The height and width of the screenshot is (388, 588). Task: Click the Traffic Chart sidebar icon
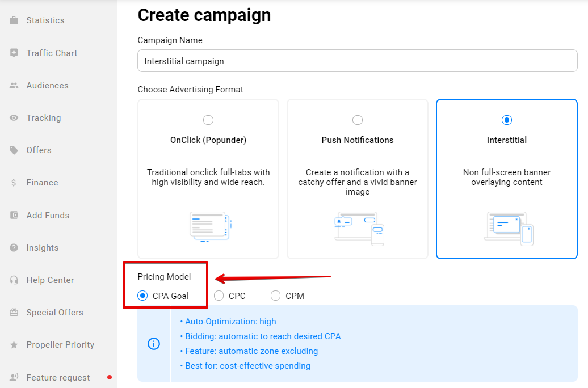tap(14, 53)
